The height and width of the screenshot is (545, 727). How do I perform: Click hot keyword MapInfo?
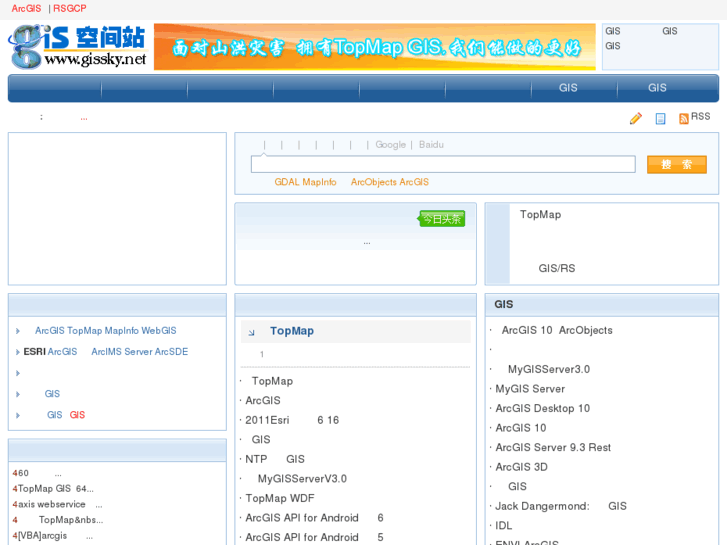(319, 182)
